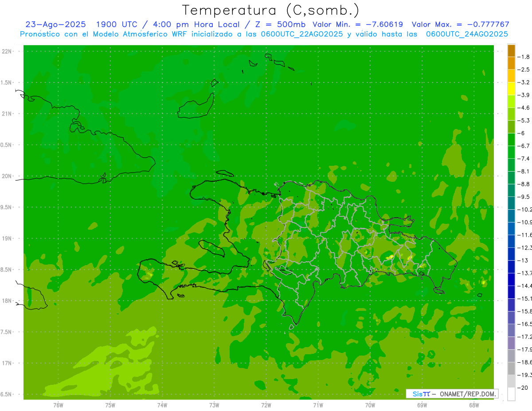Screen dimensions: 532x411
Task: Click the yellow hot spot near 69W
Action: [409, 257]
